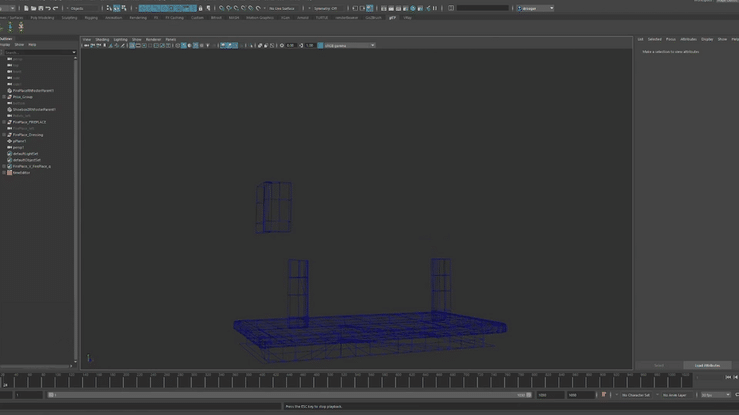Viewport: 739px width, 415px height.
Task: Click the New Scene icon
Action: tap(26, 8)
